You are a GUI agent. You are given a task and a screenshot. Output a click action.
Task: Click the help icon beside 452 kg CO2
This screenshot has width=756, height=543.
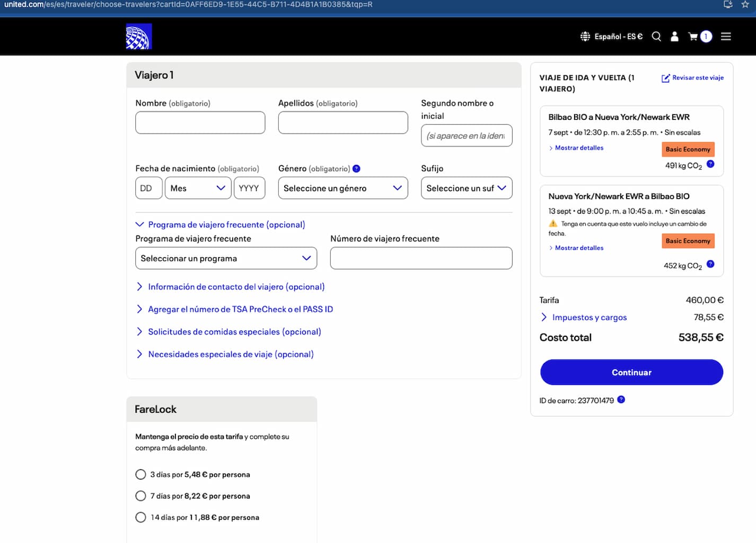710,264
